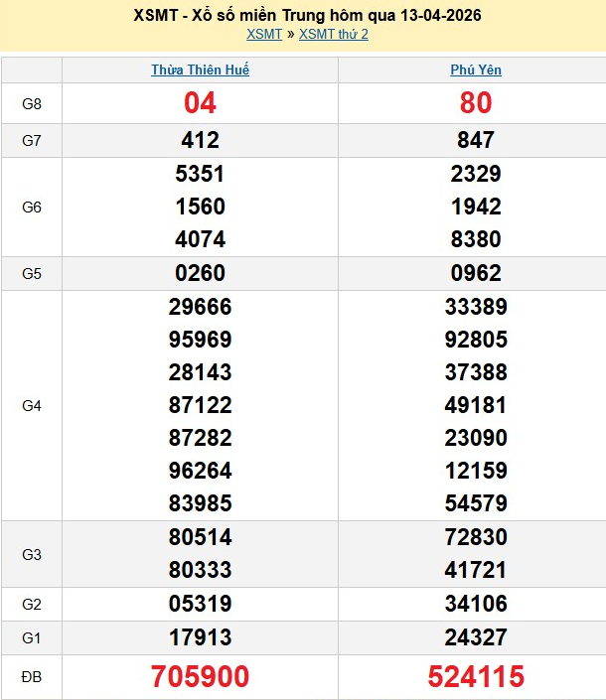Select G1 result 17913
Screen dimensions: 606x700
[200, 636]
